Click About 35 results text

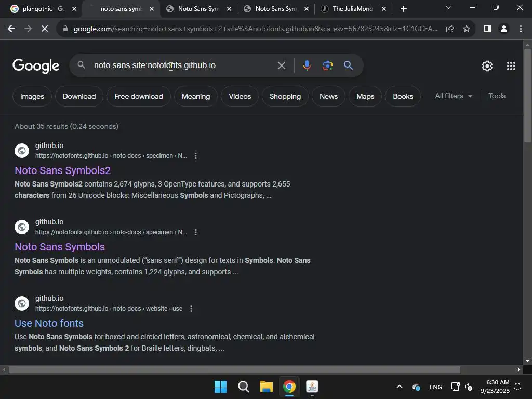(x=66, y=126)
